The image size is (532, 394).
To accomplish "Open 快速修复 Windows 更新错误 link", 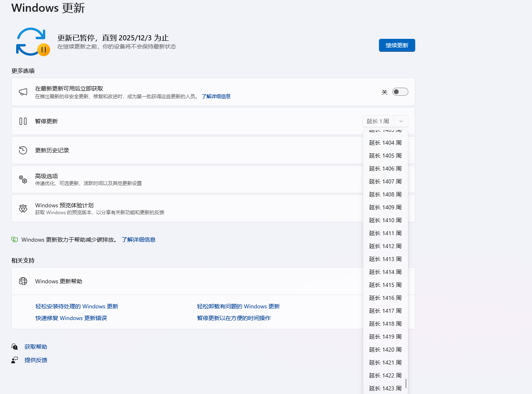I will pos(71,318).
